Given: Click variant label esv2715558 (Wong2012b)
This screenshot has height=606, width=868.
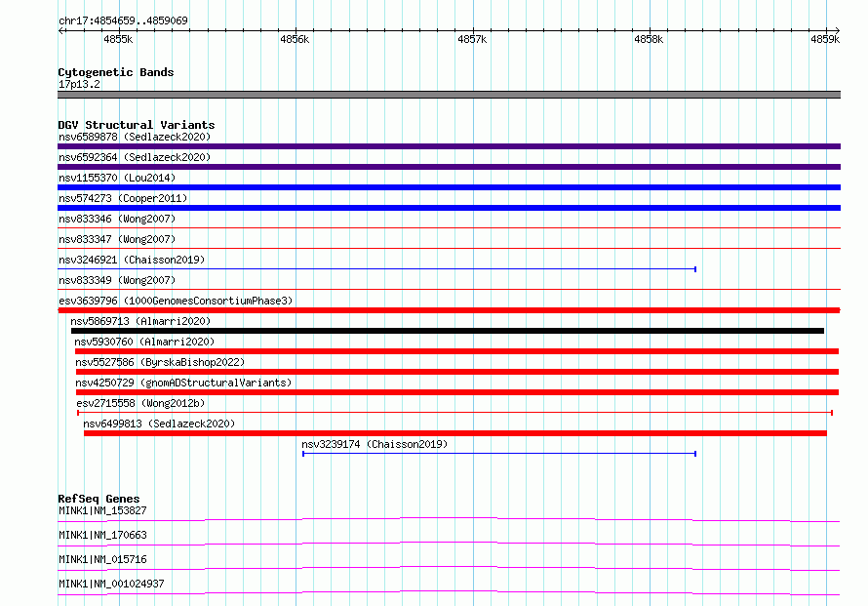Looking at the screenshot, I should point(140,403).
